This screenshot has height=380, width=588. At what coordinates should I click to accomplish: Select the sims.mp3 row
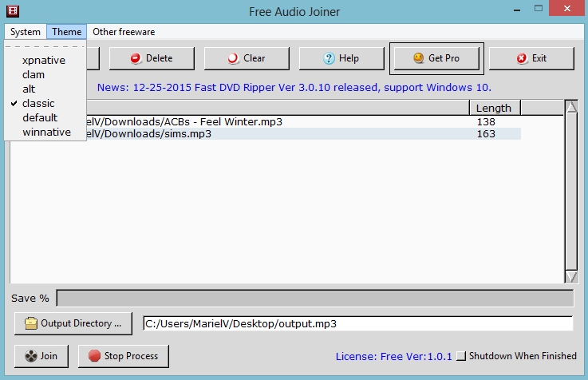[x=266, y=134]
